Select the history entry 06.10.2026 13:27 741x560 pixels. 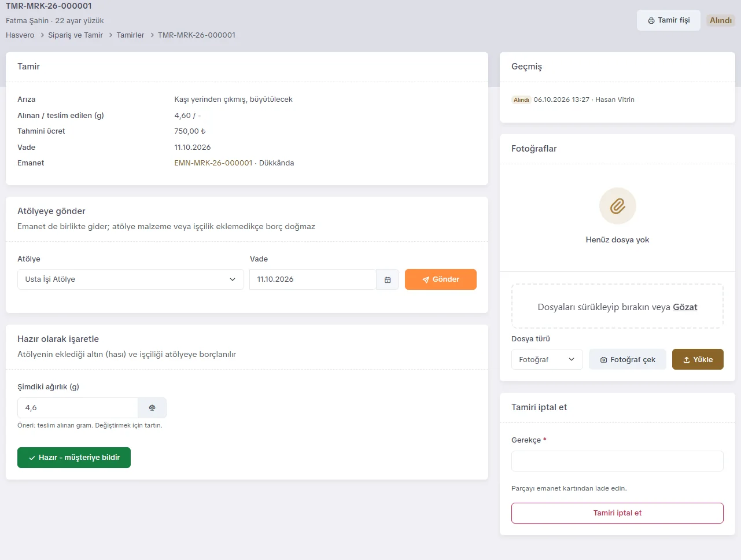(584, 100)
